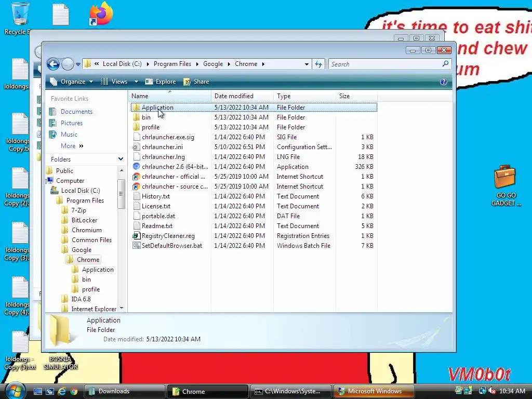Select Computer in the folder tree
The height and width of the screenshot is (399, 532).
[70, 180]
